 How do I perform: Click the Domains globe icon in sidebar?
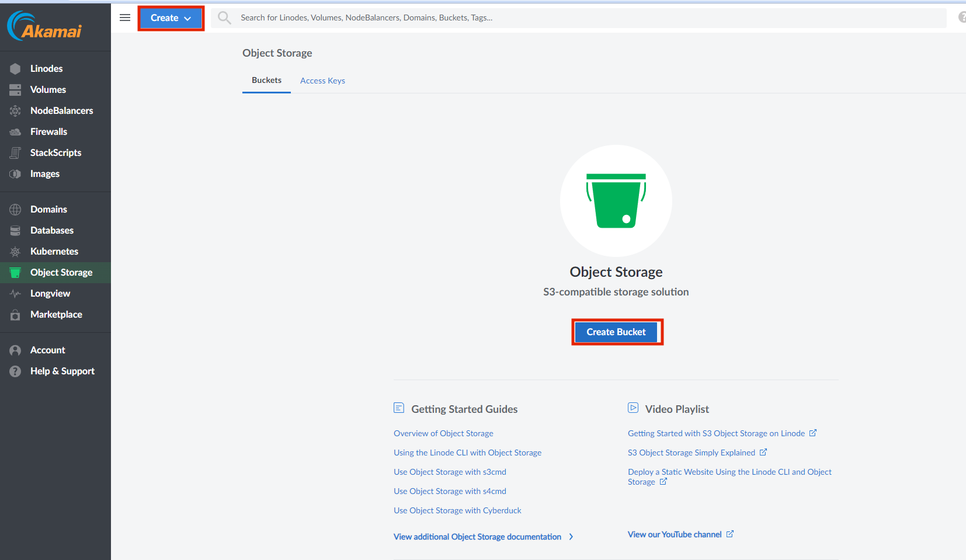(15, 210)
